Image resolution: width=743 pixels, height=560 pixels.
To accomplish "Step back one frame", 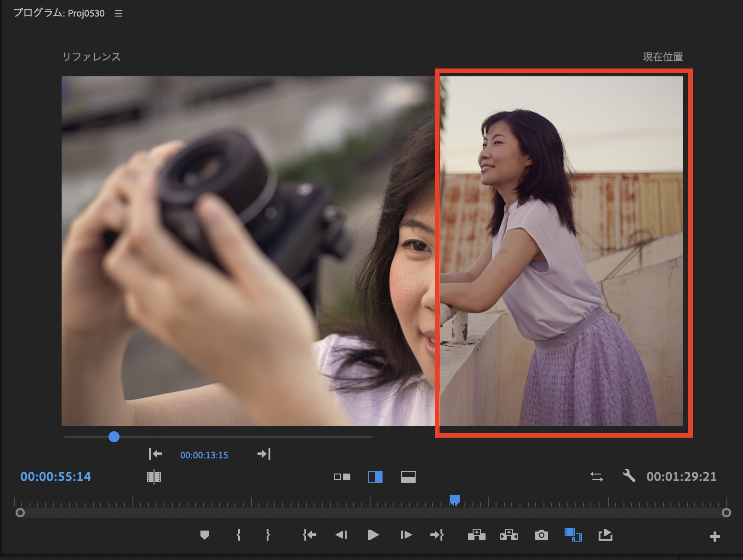I will pyautogui.click(x=341, y=535).
